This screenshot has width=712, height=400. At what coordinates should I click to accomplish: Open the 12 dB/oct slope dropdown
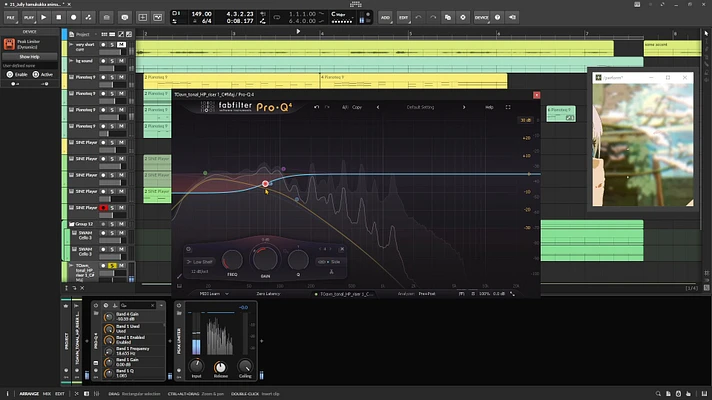(x=200, y=272)
